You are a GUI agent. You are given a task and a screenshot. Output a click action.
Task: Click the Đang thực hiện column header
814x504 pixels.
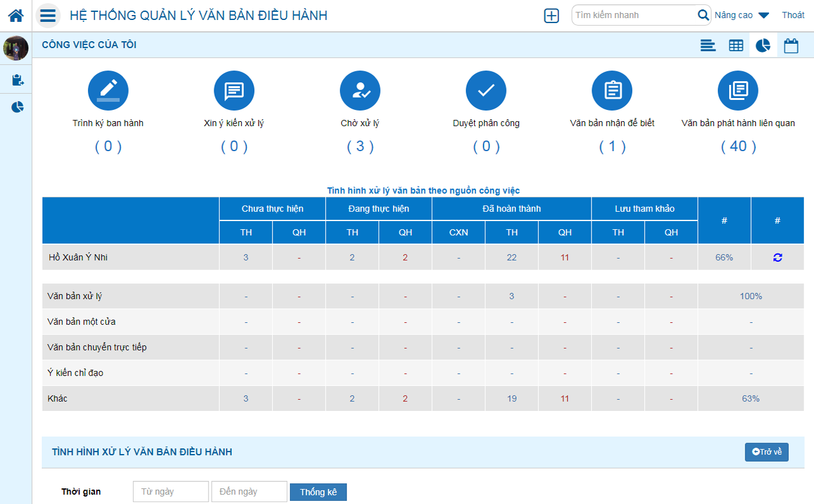379,209
